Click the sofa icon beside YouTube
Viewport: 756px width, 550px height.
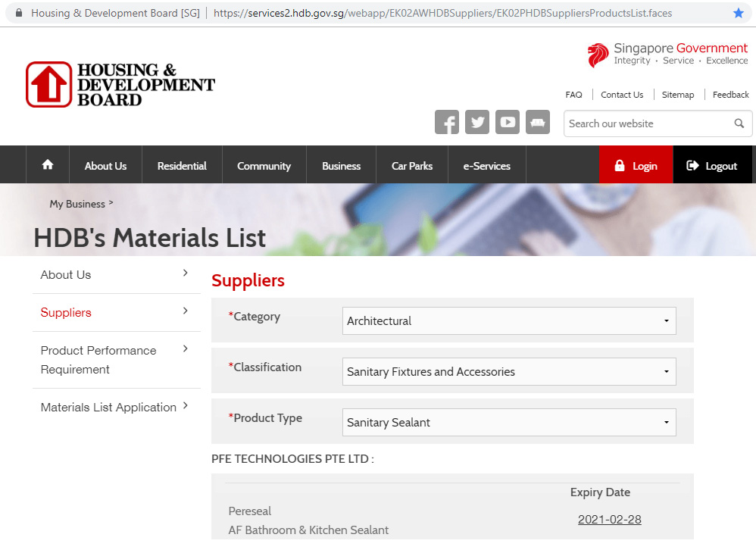pyautogui.click(x=538, y=122)
